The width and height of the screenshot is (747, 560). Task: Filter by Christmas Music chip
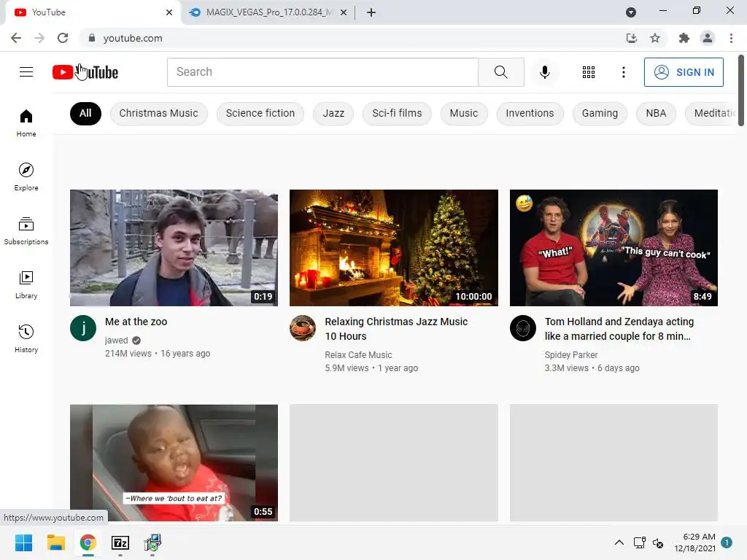click(x=158, y=113)
